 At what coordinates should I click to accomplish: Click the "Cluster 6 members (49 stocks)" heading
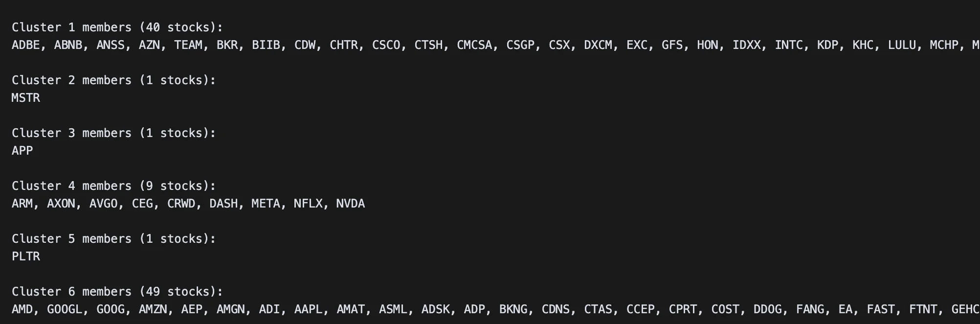pyautogui.click(x=117, y=292)
